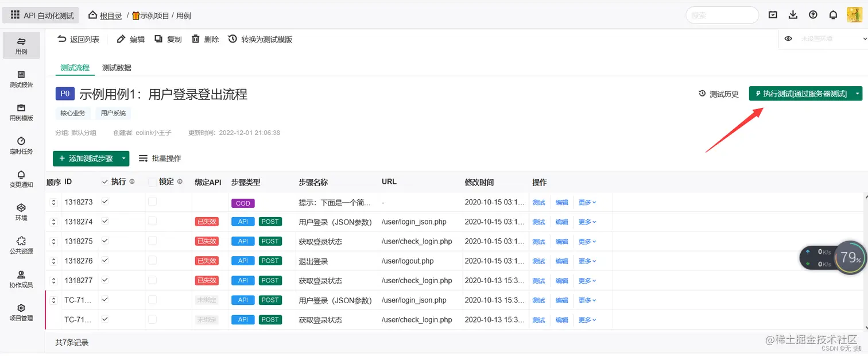The image size is (868, 356).
Task: Click 编辑 link for row 1318276
Action: [x=561, y=261]
